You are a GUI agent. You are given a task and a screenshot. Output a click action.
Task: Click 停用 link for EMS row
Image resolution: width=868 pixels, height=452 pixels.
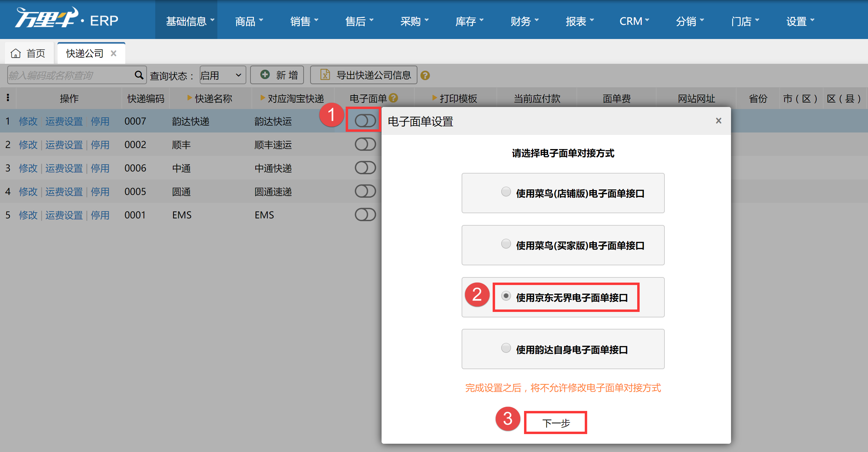pyautogui.click(x=100, y=215)
